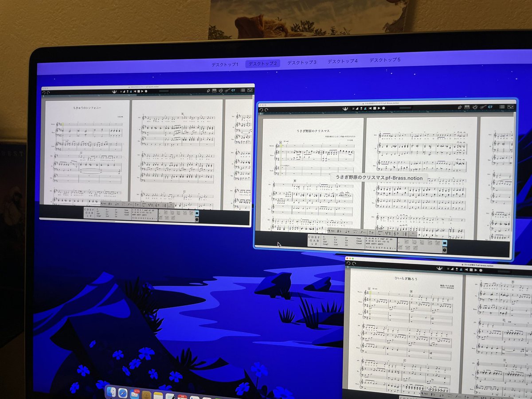Click tempo display in うさぎ野原のクリスマス toolbar

coord(405,108)
